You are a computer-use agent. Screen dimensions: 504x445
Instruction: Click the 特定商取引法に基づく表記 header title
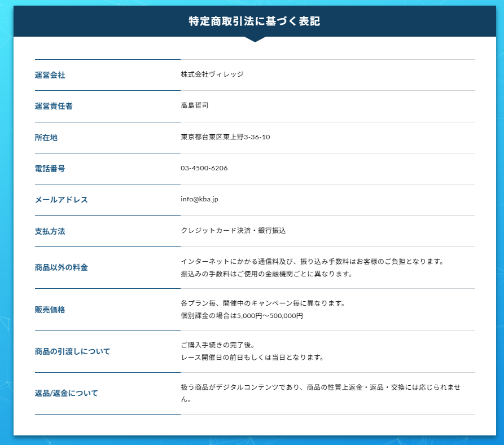coord(254,21)
